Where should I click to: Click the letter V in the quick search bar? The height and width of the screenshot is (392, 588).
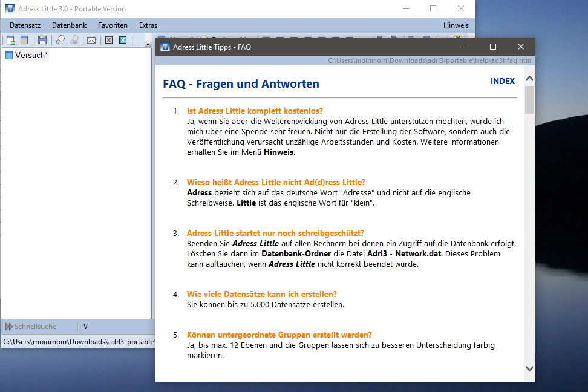pyautogui.click(x=85, y=327)
